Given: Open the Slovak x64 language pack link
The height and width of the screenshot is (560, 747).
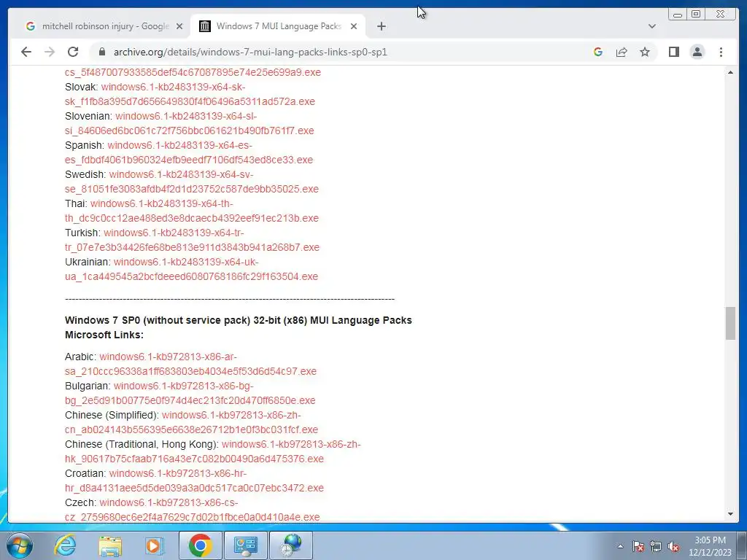Looking at the screenshot, I should tap(190, 94).
